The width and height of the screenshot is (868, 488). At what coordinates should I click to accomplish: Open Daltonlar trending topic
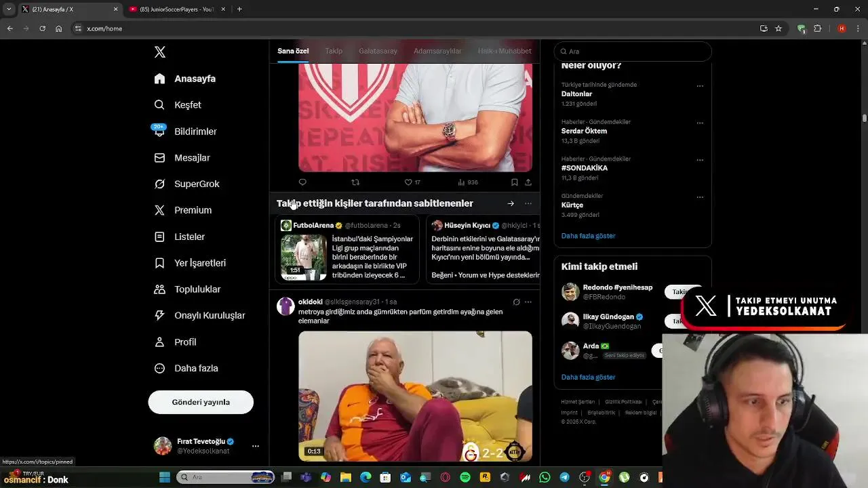click(x=576, y=94)
